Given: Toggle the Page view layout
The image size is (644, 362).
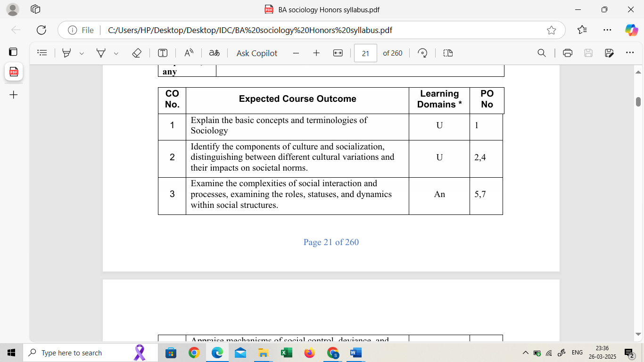Looking at the screenshot, I should 448,53.
